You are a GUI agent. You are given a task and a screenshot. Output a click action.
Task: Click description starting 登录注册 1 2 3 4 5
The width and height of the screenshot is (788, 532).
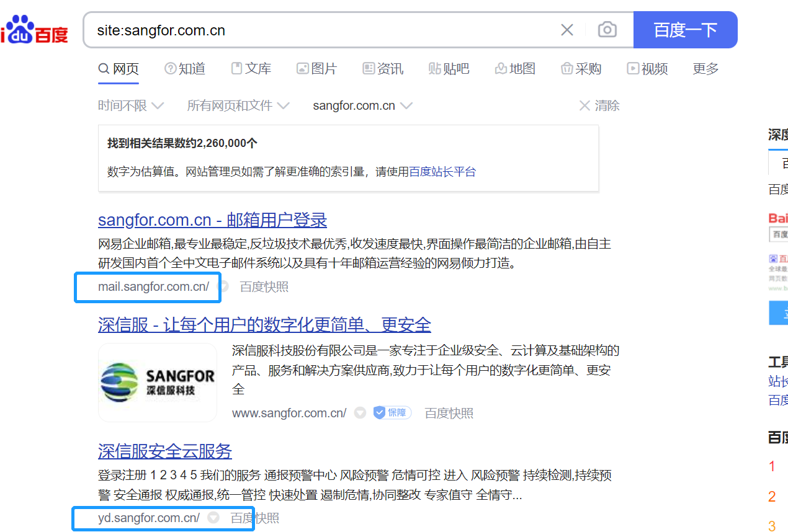pyautogui.click(x=354, y=485)
